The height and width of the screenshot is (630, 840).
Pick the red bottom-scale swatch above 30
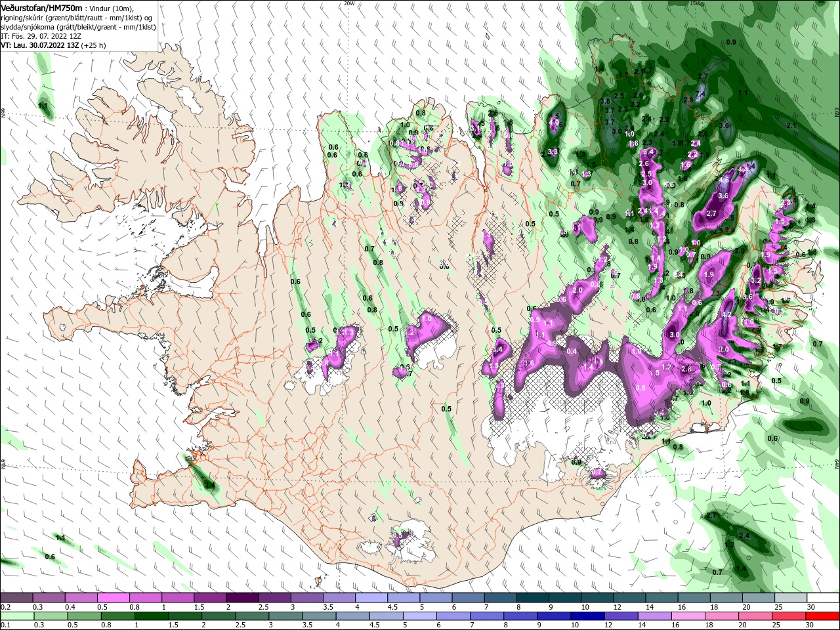point(823,616)
